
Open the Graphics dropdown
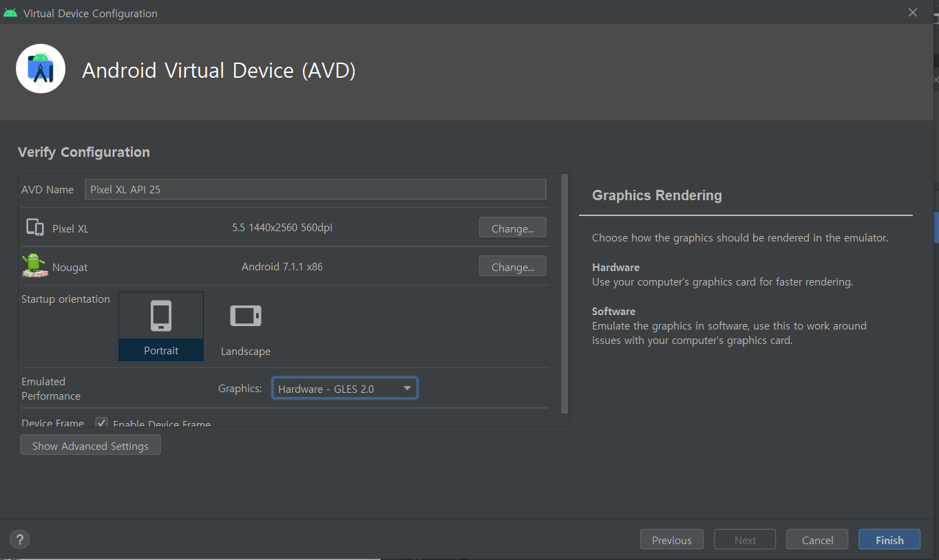[x=345, y=389]
